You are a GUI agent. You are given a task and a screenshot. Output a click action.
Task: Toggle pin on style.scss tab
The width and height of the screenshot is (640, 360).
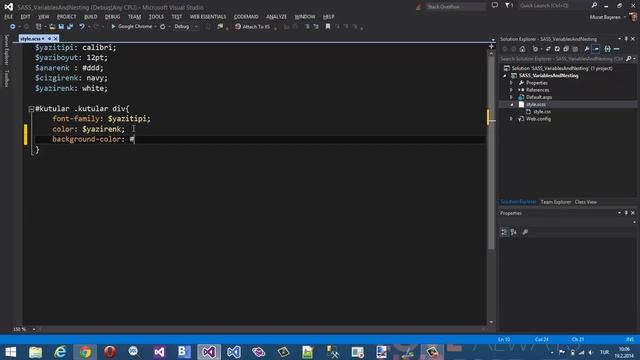coord(49,39)
